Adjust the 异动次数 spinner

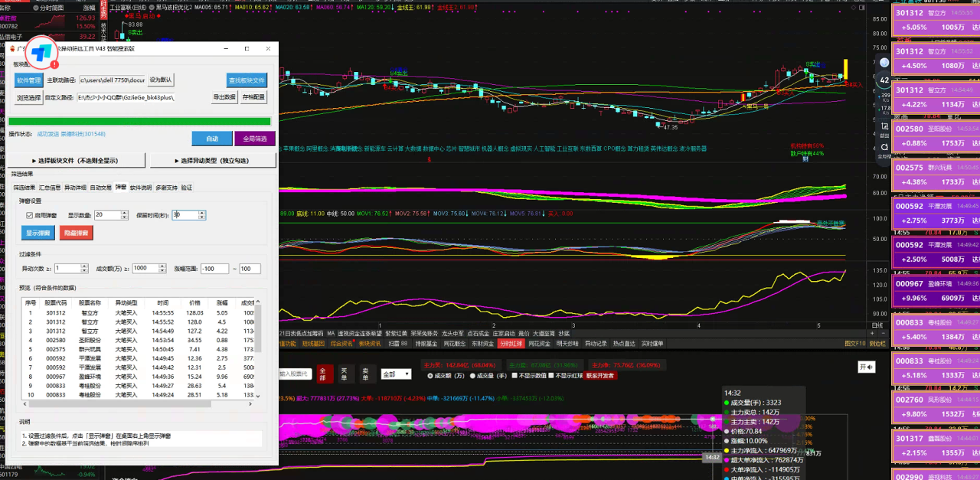point(83,269)
